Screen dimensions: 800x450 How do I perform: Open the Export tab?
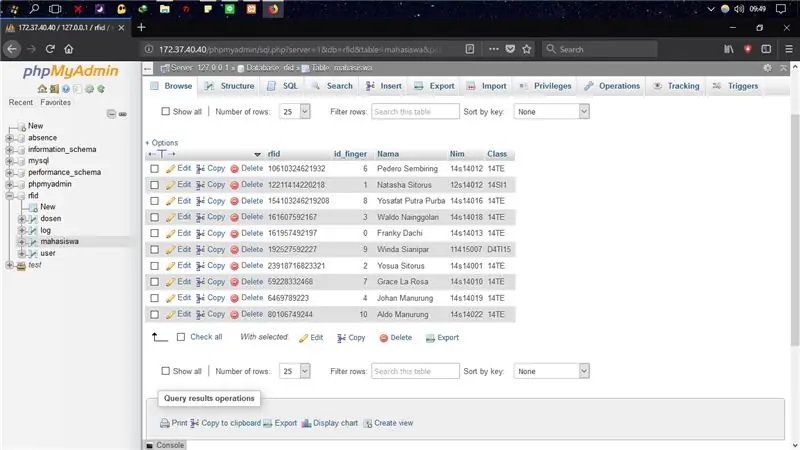(x=434, y=86)
